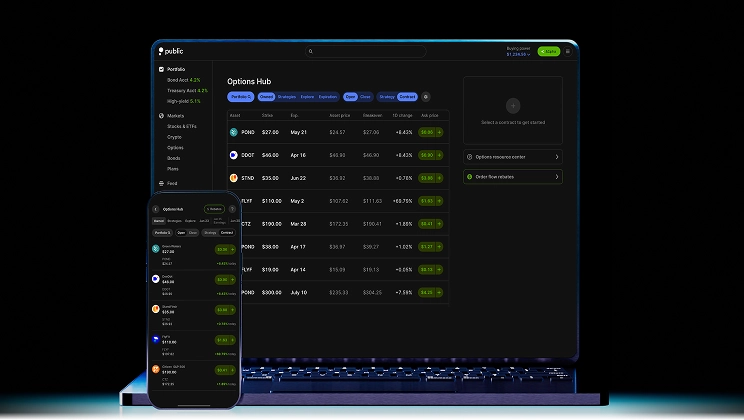The width and height of the screenshot is (744, 420).
Task: Click the green Alpha button in the header
Action: [548, 51]
